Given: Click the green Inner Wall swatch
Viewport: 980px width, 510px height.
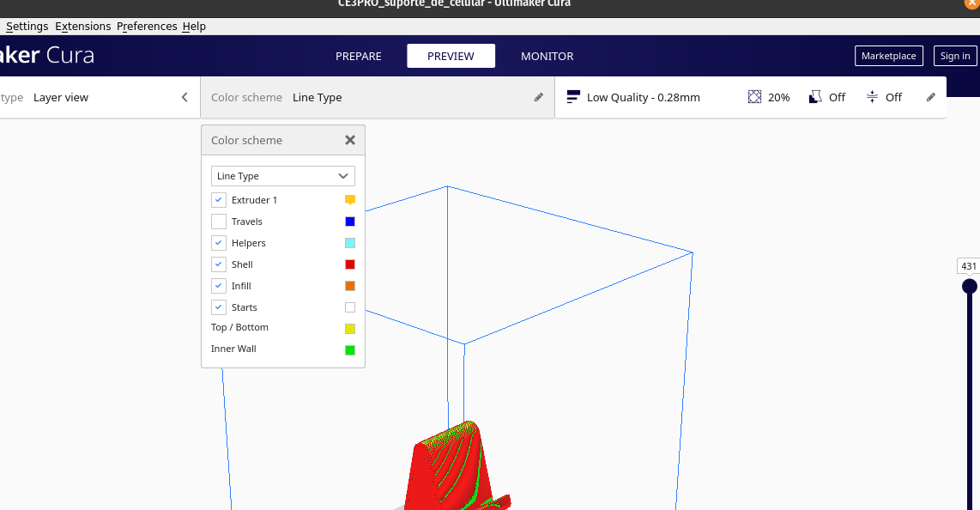Looking at the screenshot, I should 350,350.
